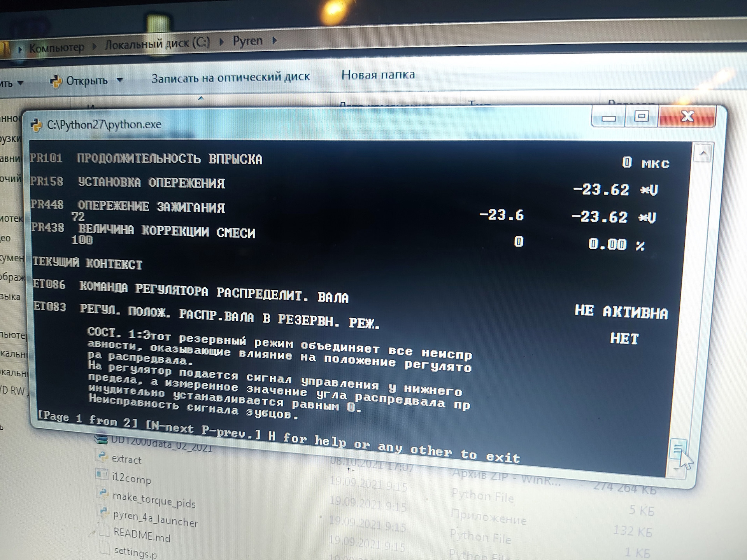Click Python icon beside 'Открыть'
The image size is (747, 560).
[x=56, y=81]
